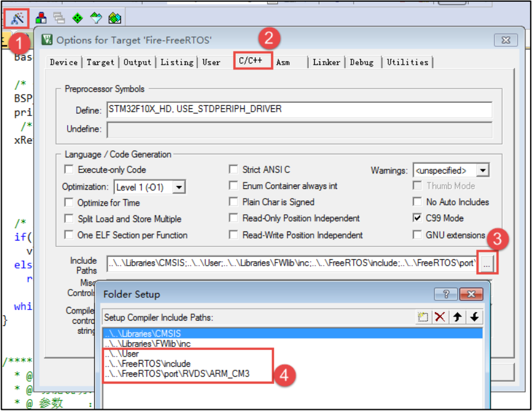
Task: Enable One ELF Section per Function
Action: point(69,235)
